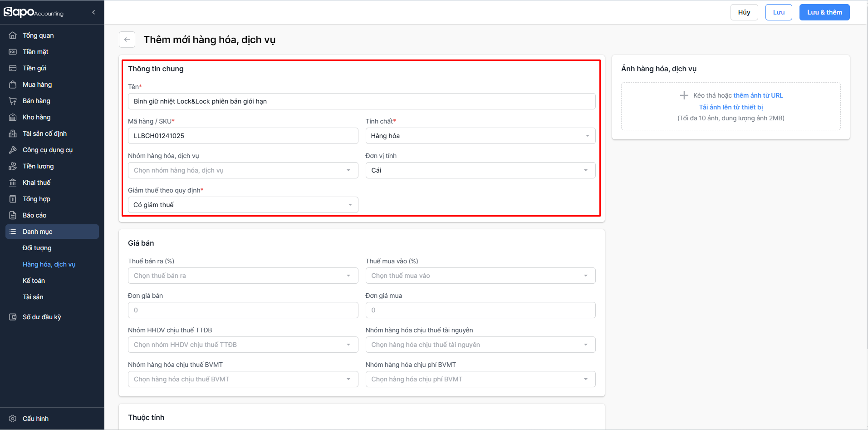Expand the Đơn vị tính dropdown
868x430 pixels.
point(480,170)
